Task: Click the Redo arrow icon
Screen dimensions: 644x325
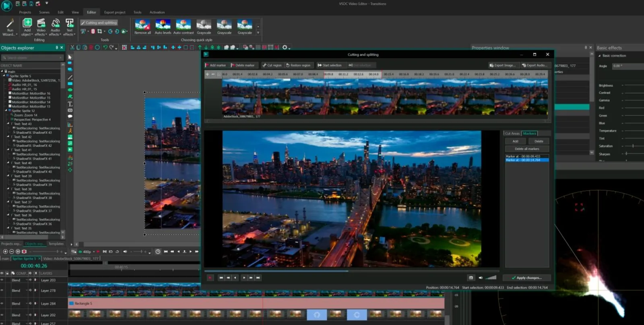Action: 112,47
